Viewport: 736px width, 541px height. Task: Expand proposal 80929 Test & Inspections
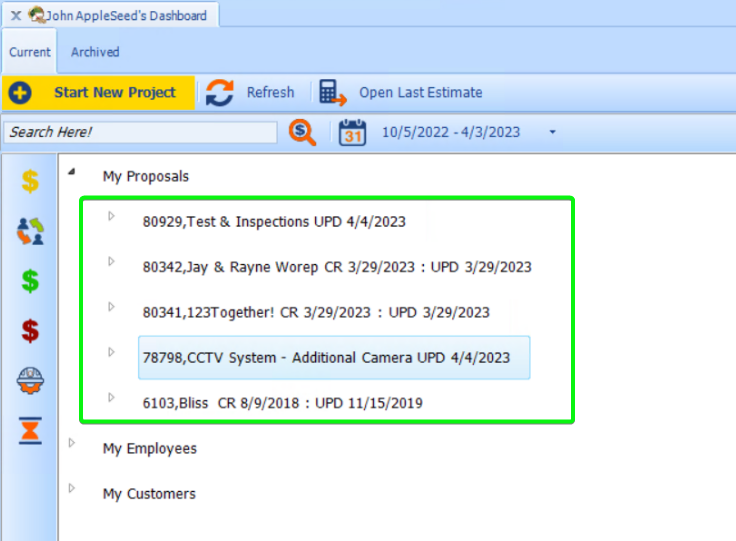pyautogui.click(x=111, y=216)
